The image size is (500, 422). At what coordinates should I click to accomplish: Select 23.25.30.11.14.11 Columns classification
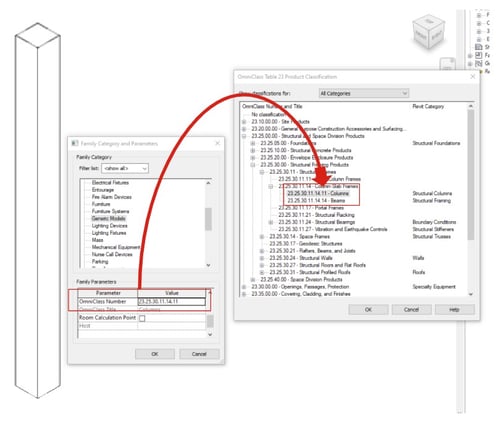318,193
